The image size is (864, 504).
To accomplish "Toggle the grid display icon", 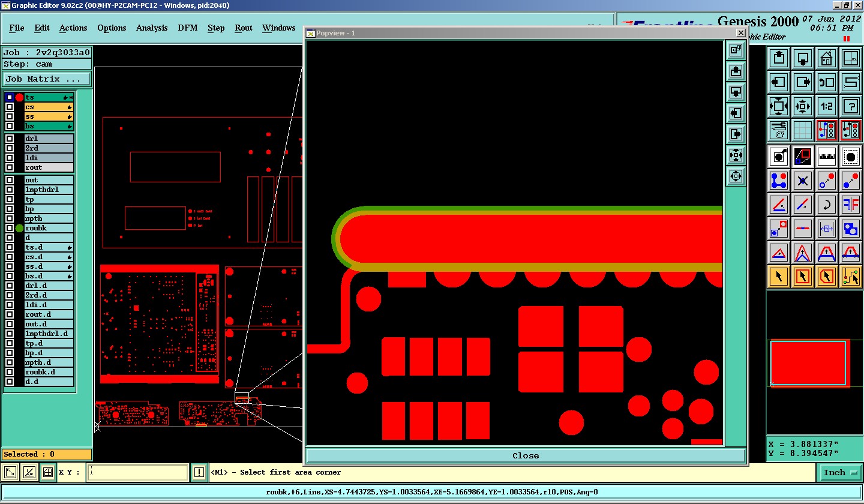I will 803,130.
